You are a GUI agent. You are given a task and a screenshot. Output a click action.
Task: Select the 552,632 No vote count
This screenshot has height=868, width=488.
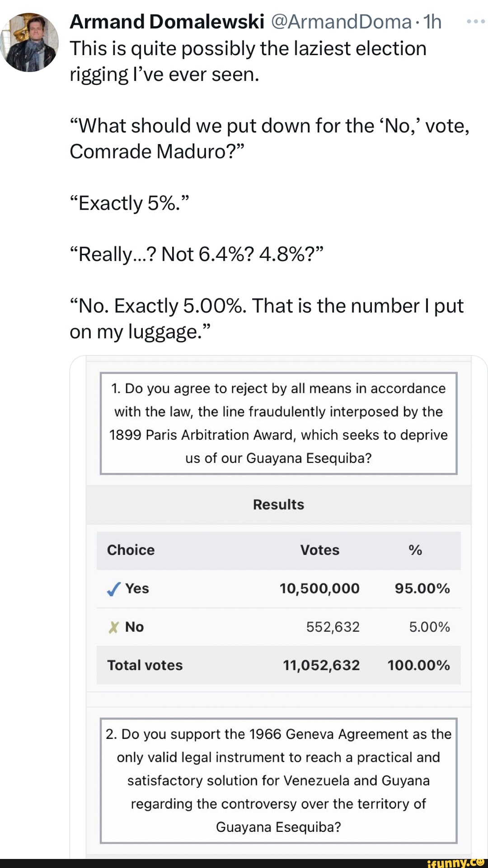point(333,627)
